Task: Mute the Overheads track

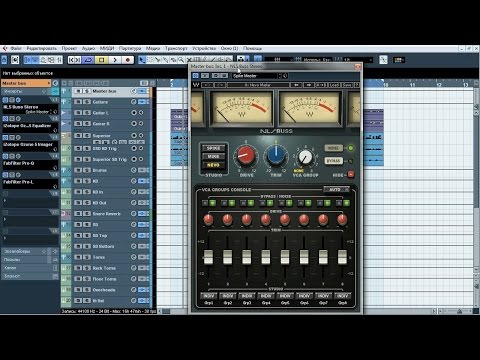Action: point(78,290)
